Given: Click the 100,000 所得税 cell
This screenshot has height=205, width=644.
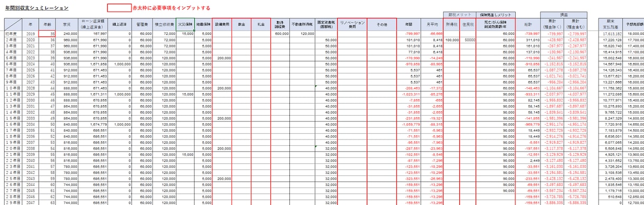Looking at the screenshot, I should pos(452,40).
